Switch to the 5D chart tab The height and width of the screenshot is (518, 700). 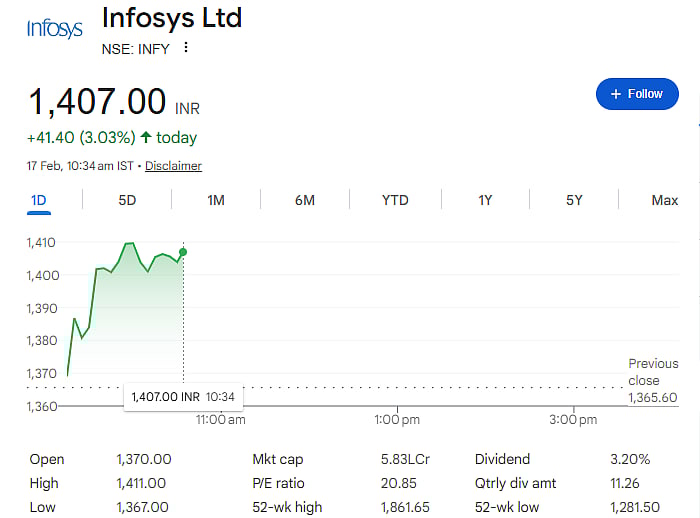[127, 200]
